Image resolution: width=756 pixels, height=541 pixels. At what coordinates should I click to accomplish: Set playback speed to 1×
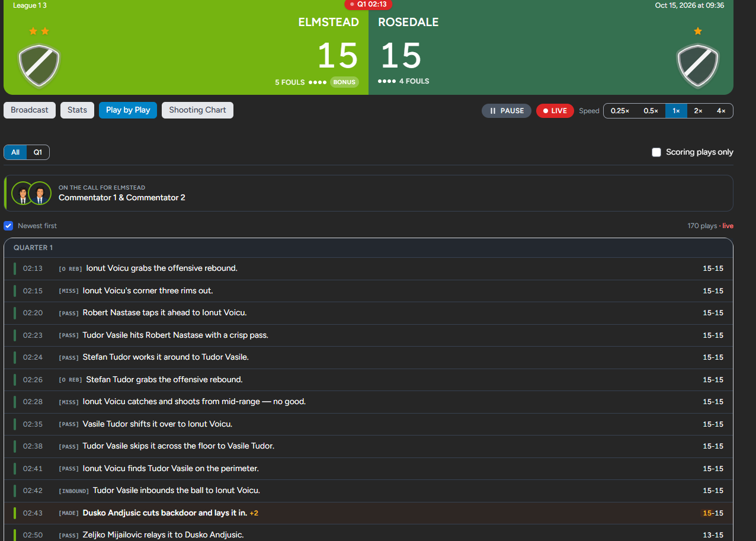(676, 111)
